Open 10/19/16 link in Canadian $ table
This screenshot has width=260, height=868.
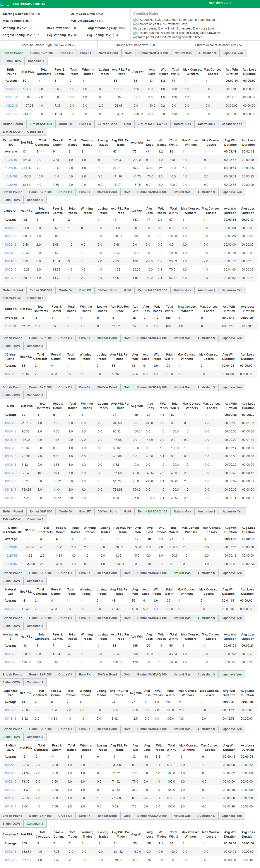10,860
